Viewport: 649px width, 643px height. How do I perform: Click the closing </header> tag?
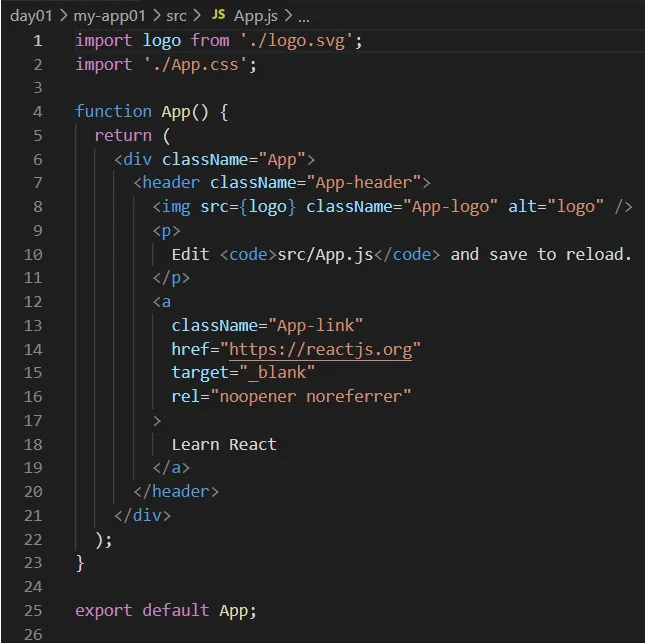176,492
